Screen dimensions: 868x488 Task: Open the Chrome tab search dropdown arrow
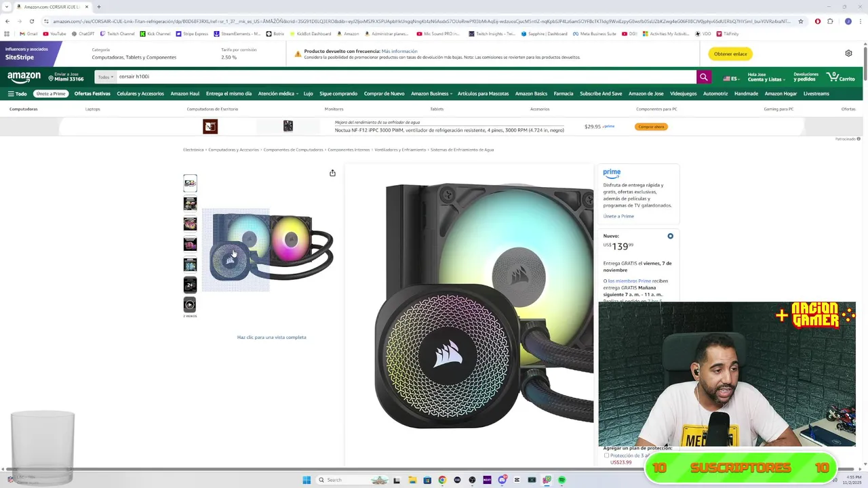point(7,7)
